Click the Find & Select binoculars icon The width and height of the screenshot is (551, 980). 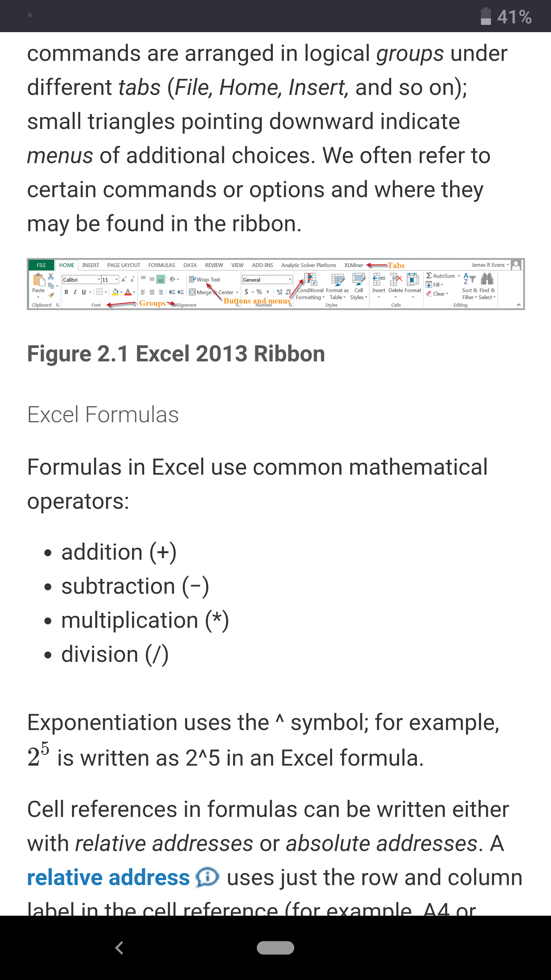(x=487, y=279)
